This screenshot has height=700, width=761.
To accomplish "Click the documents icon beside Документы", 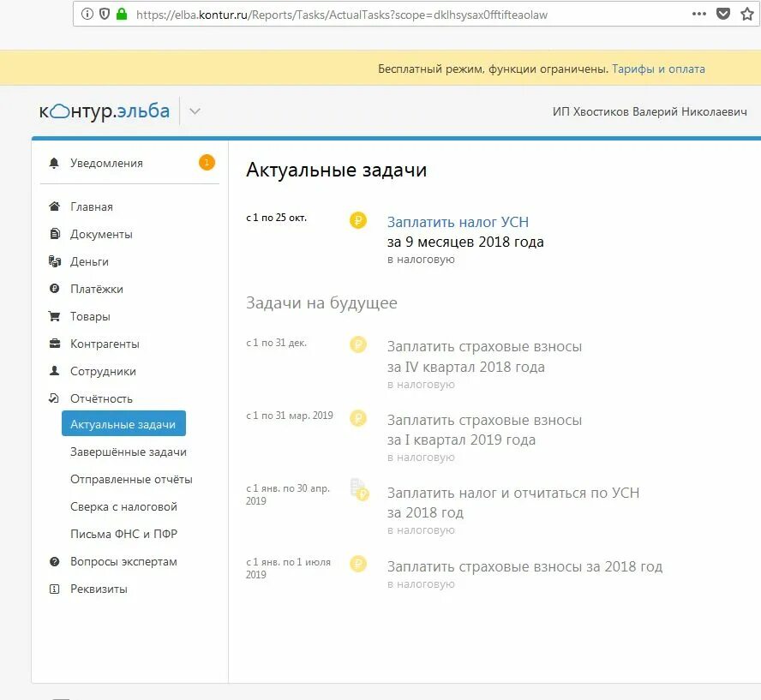I will (x=54, y=234).
